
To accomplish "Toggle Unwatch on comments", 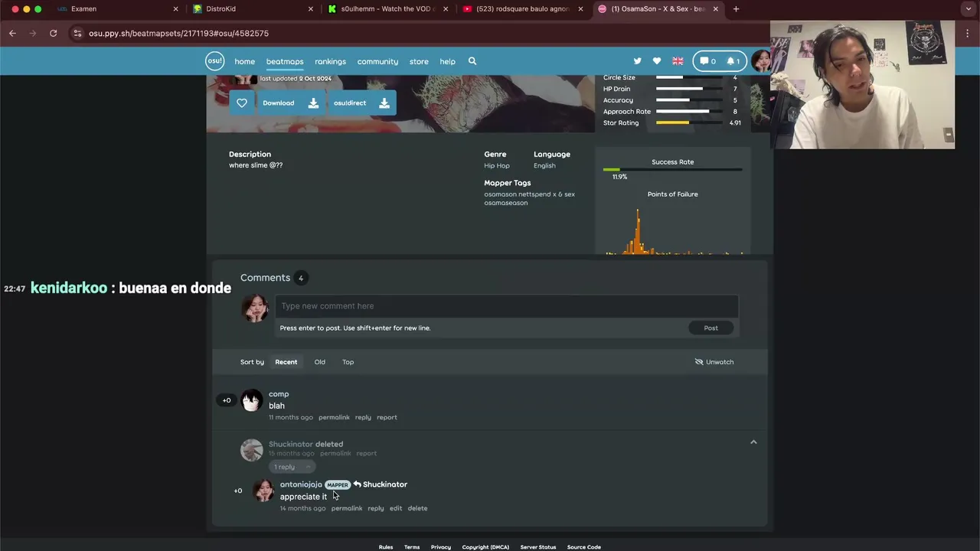I will (x=714, y=362).
